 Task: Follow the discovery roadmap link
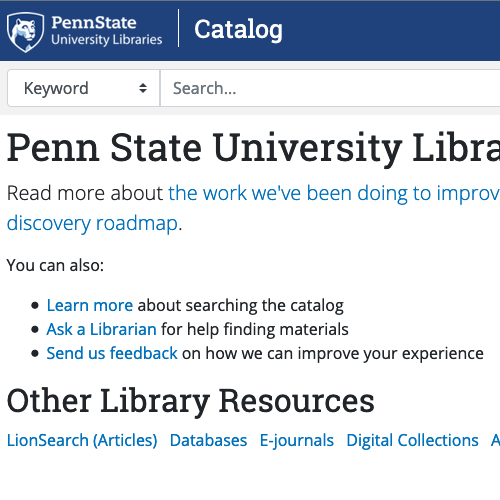pyautogui.click(x=92, y=223)
